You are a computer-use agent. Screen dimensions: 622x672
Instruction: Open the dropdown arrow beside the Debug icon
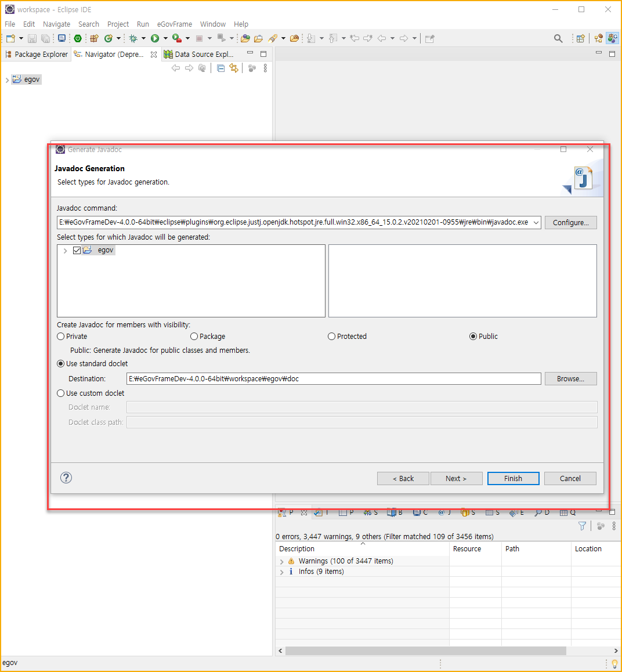coord(143,38)
